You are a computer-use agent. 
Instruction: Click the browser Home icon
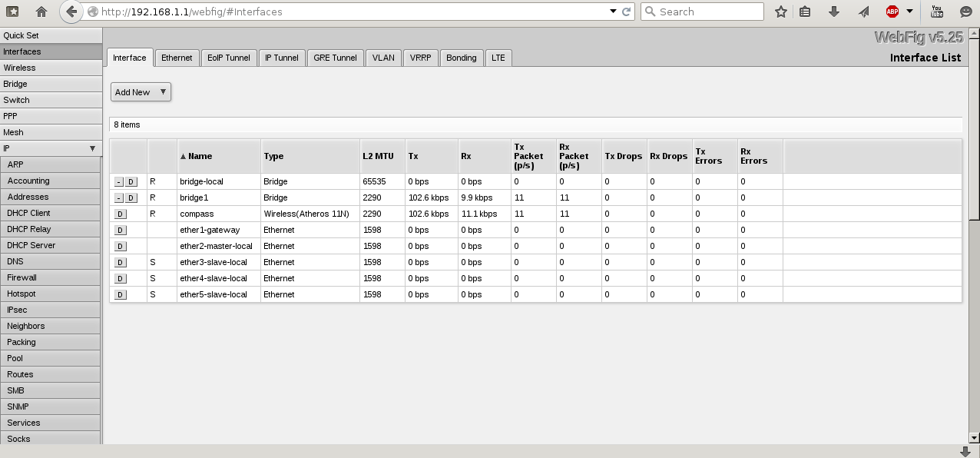(41, 12)
